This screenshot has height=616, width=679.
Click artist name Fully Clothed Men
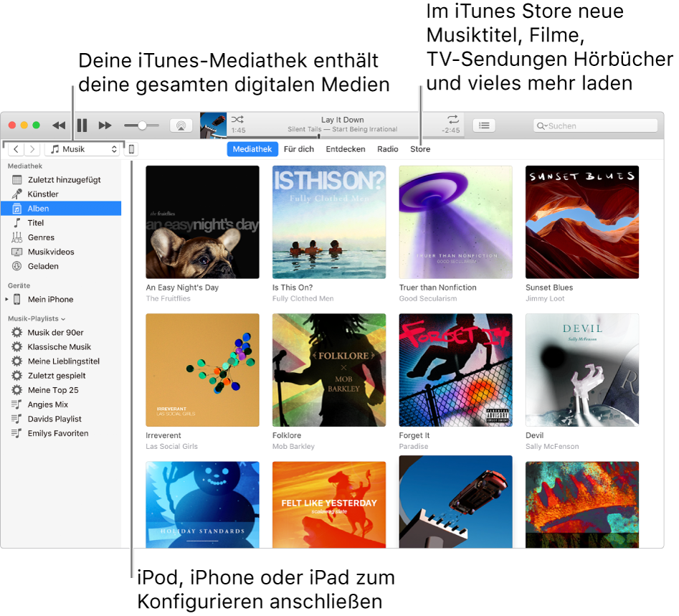tap(303, 298)
